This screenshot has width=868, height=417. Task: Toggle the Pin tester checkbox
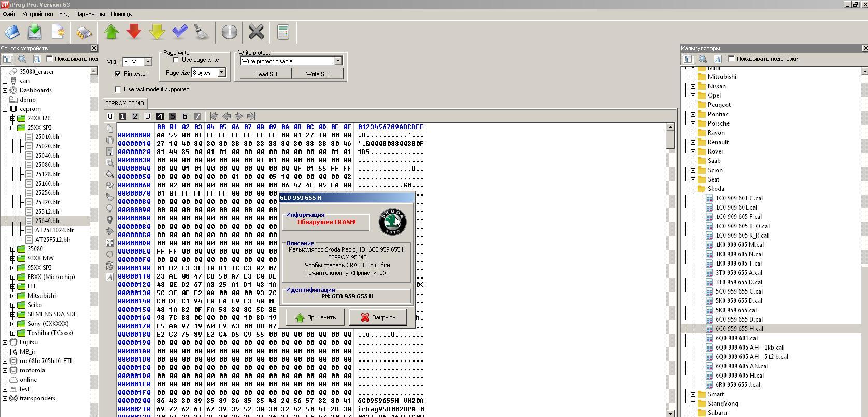pos(118,74)
